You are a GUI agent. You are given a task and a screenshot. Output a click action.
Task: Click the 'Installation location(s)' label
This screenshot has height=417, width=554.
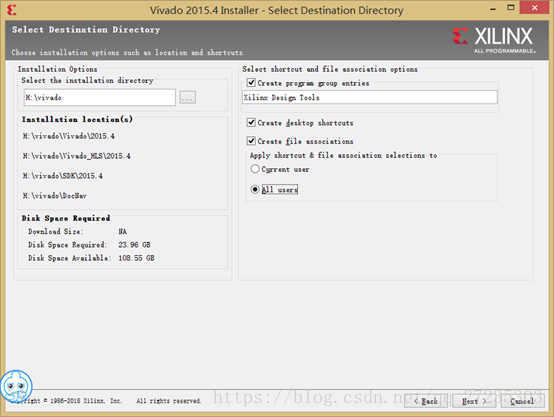77,119
